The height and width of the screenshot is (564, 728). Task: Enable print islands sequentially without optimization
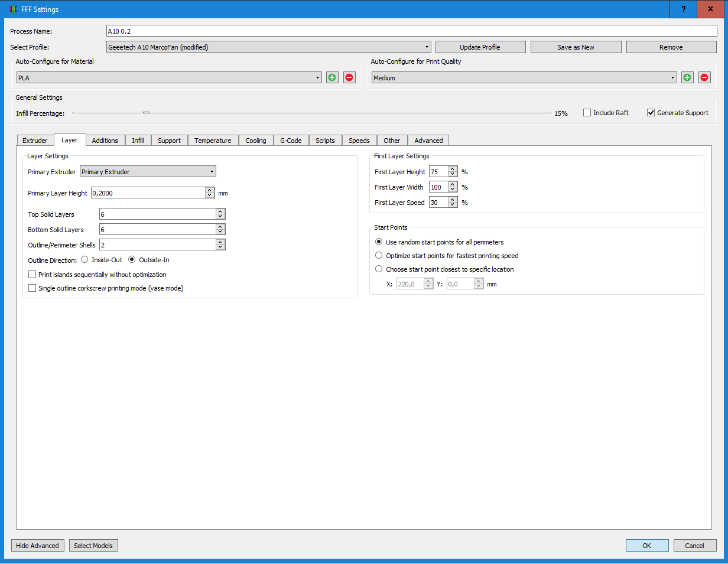click(32, 275)
